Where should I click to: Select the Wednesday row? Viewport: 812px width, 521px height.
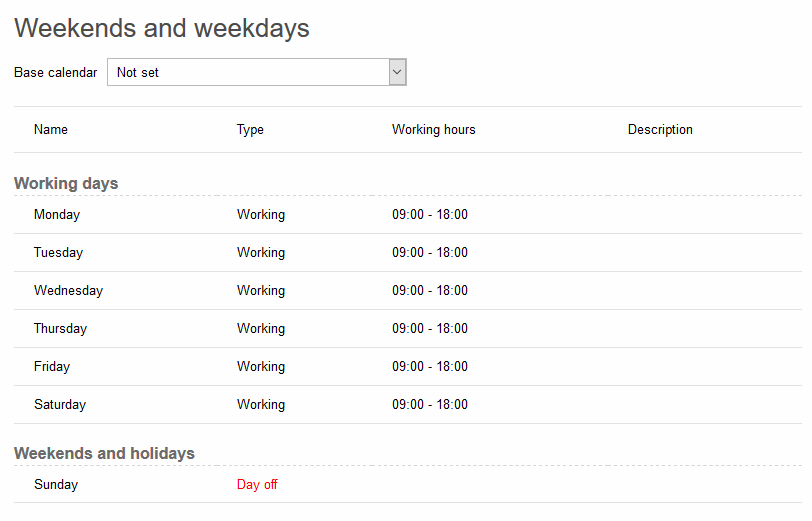point(408,291)
